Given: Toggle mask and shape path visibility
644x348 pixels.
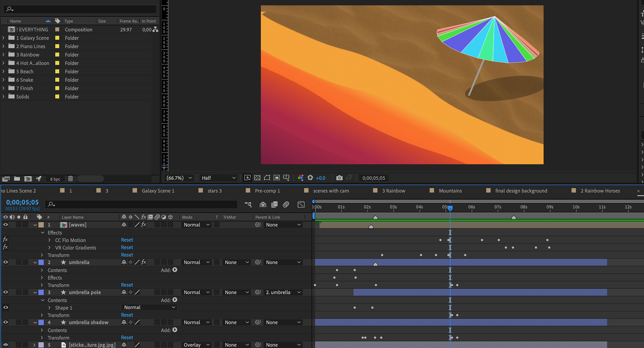Looking at the screenshot, I should pyautogui.click(x=267, y=178).
